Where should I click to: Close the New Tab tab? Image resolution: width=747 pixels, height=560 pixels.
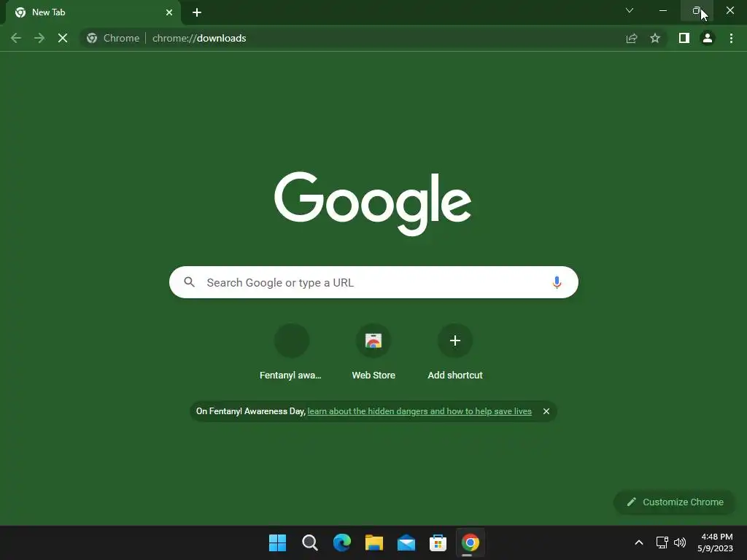[169, 12]
